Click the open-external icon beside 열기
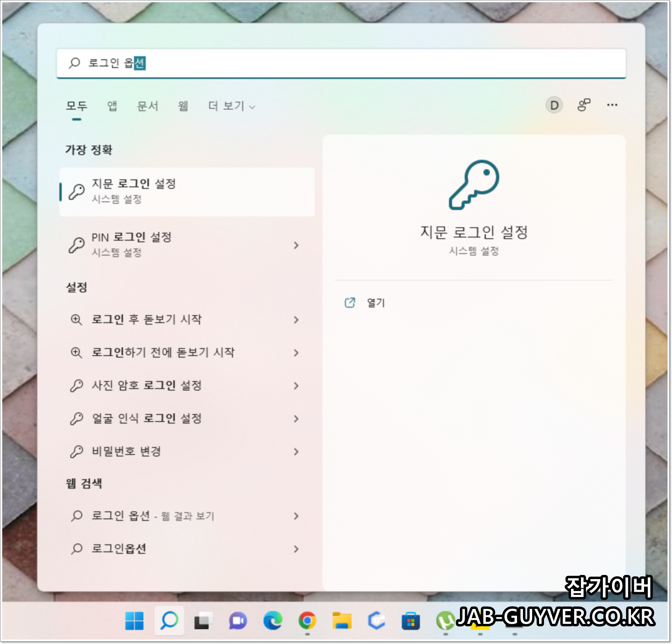This screenshot has height=644, width=672. click(350, 303)
